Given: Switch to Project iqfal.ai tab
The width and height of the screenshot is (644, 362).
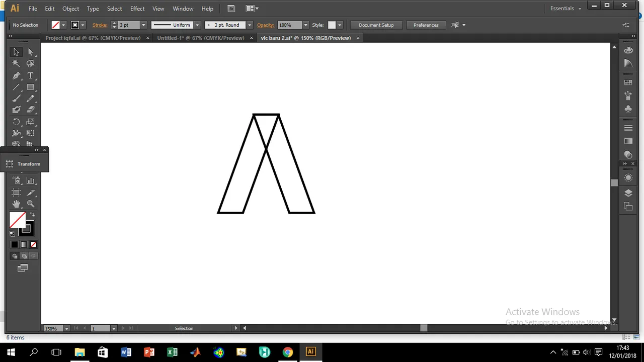Looking at the screenshot, I should pos(93,38).
